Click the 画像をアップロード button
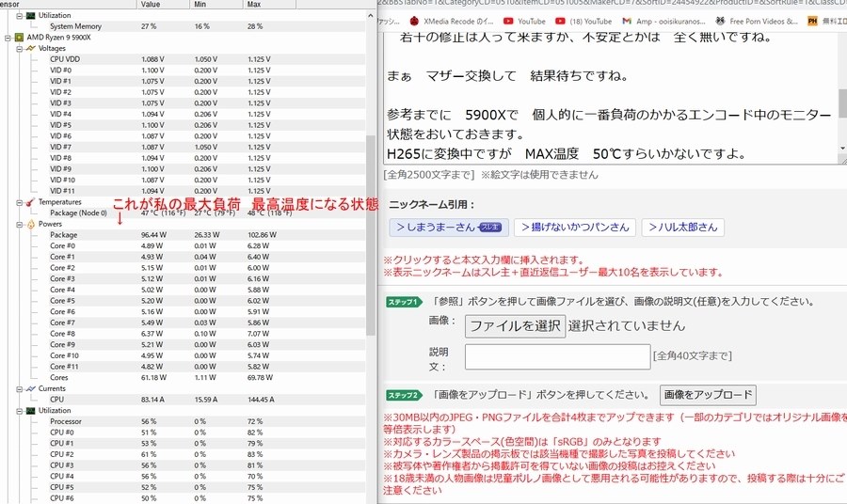Screen dimensions: 847x504 click(x=708, y=395)
